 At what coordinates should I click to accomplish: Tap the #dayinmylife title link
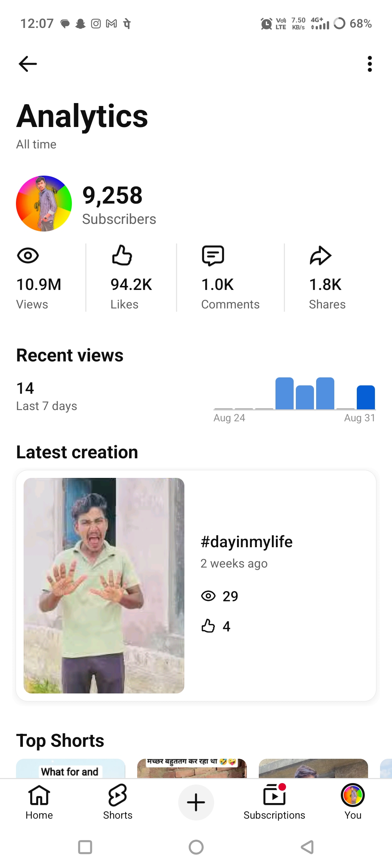coord(246,542)
